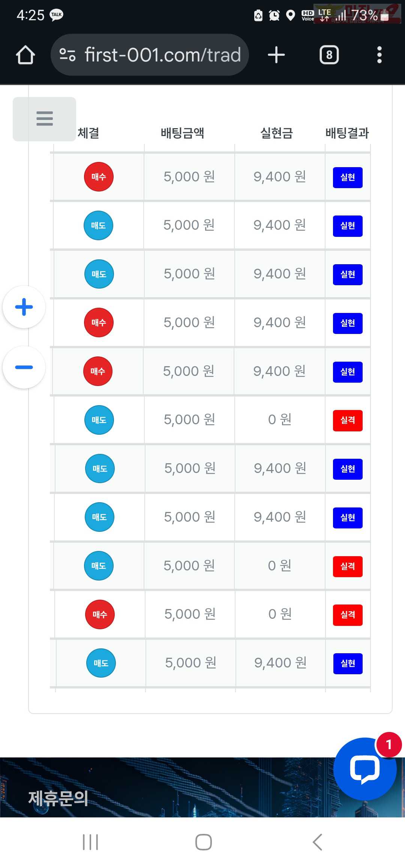This screenshot has height=868, width=405.
Task: Open the tab switcher showing 8 tabs
Action: (x=329, y=55)
